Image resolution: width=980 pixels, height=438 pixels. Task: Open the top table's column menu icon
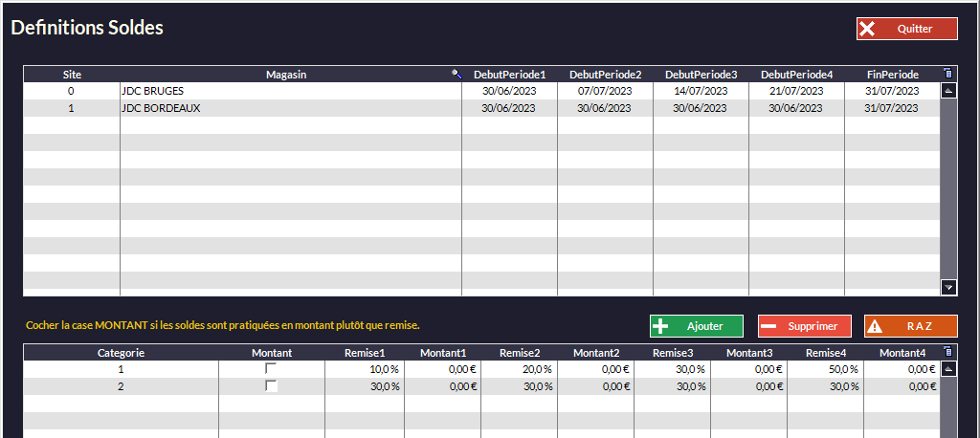pos(947,74)
